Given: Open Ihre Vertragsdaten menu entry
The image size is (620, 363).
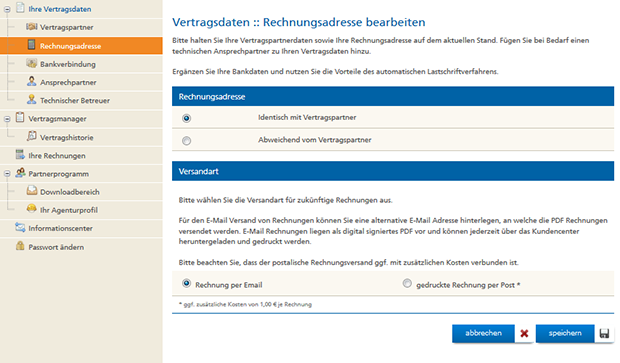Looking at the screenshot, I should pyautogui.click(x=59, y=9).
